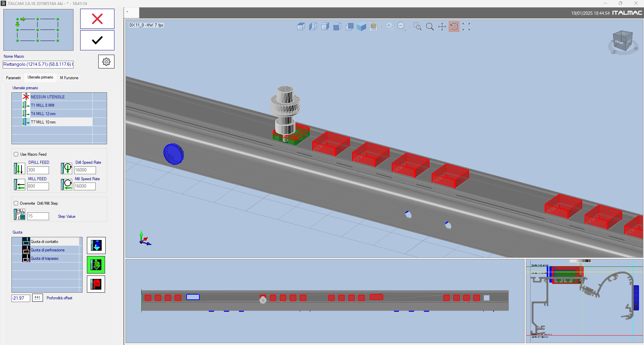Choose NESSUN UTENSILE in the tool list
The width and height of the screenshot is (644, 345).
point(48,97)
